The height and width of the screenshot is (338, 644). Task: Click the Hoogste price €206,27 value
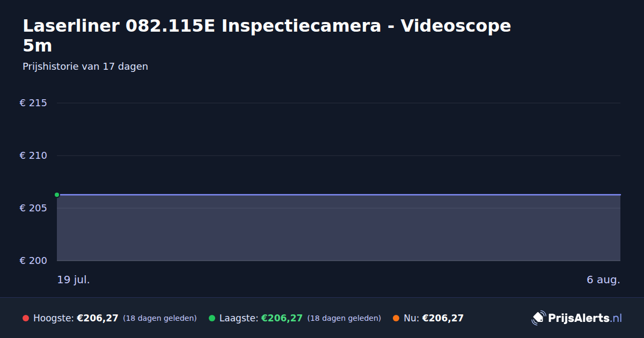click(x=98, y=318)
